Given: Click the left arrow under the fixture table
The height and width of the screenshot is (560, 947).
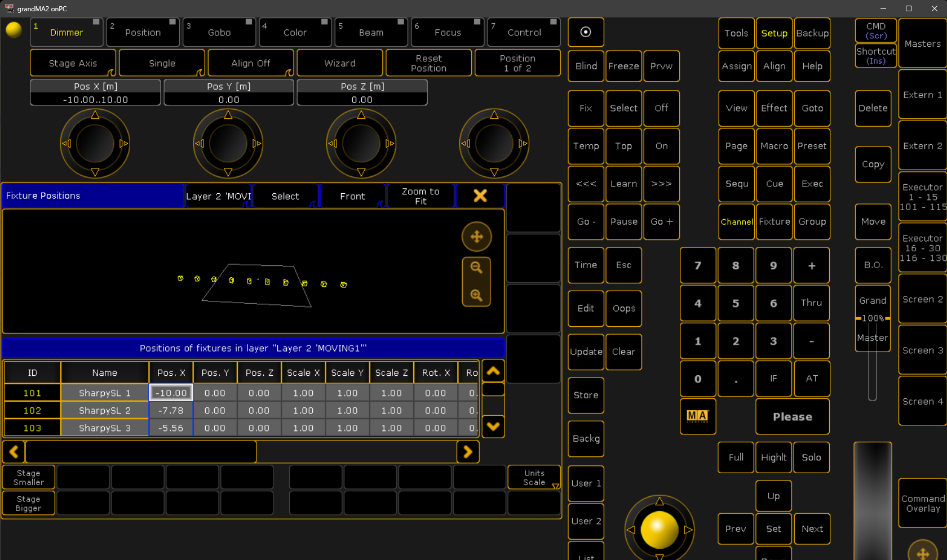Looking at the screenshot, I should point(14,452).
